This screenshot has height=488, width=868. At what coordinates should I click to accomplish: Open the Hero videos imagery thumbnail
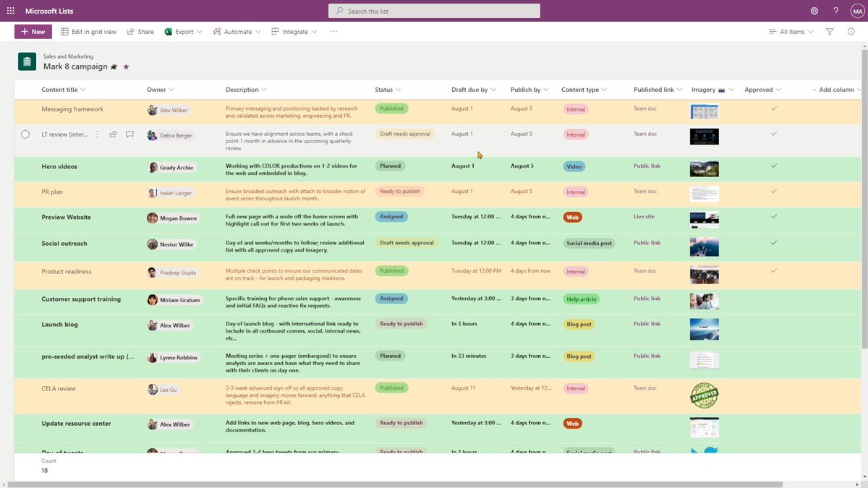705,168
